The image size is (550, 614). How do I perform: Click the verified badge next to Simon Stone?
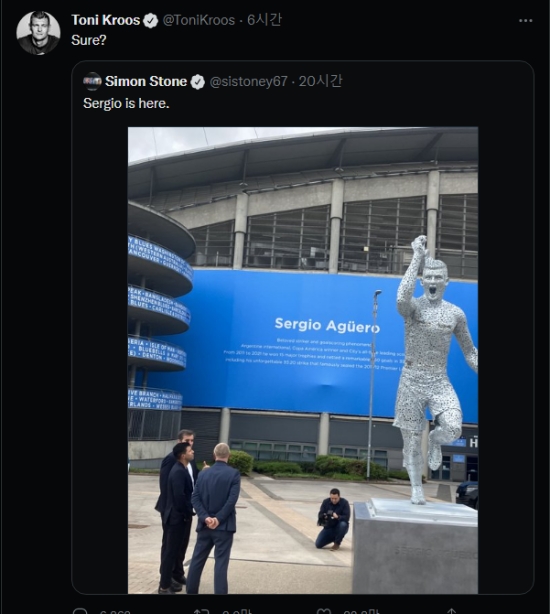[x=198, y=82]
